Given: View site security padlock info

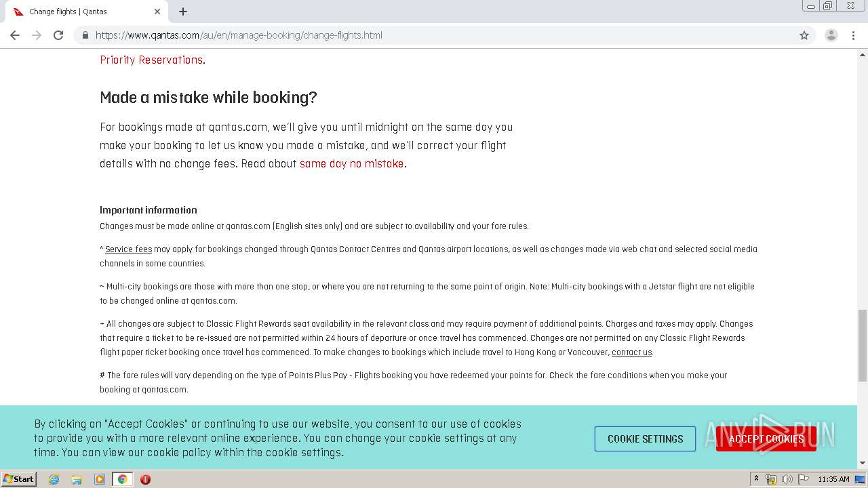Looking at the screenshot, I should pos(85,35).
